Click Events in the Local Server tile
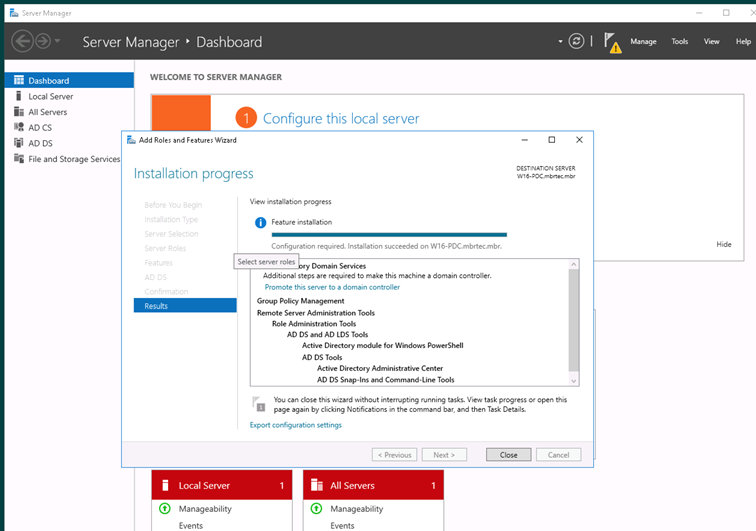This screenshot has height=531, width=756. click(191, 526)
